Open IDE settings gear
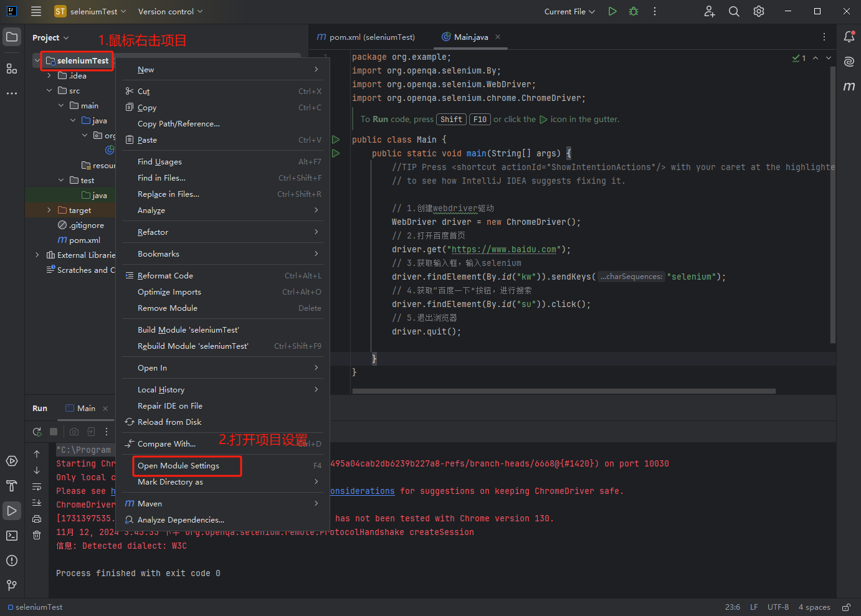This screenshot has height=616, width=861. click(759, 11)
